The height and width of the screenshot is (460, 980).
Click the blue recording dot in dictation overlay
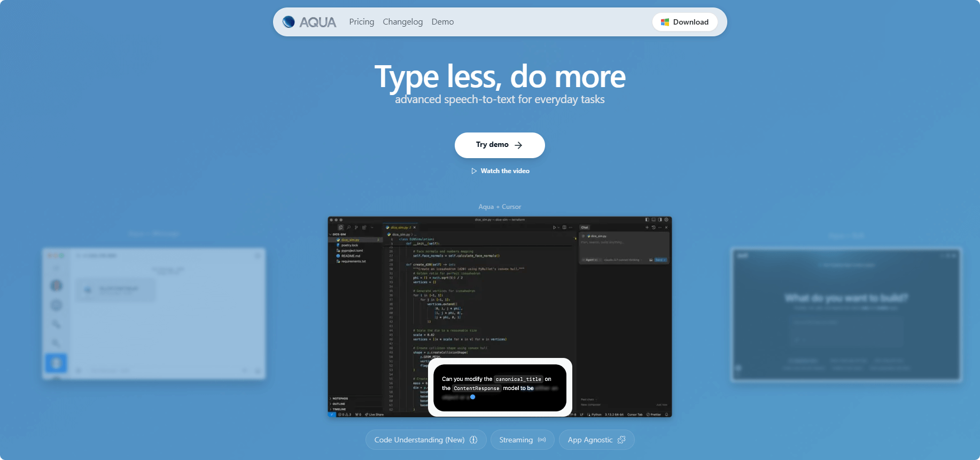pyautogui.click(x=472, y=397)
